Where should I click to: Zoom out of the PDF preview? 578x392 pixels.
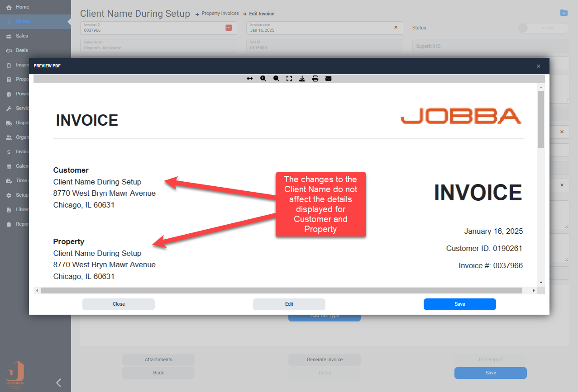tap(276, 79)
